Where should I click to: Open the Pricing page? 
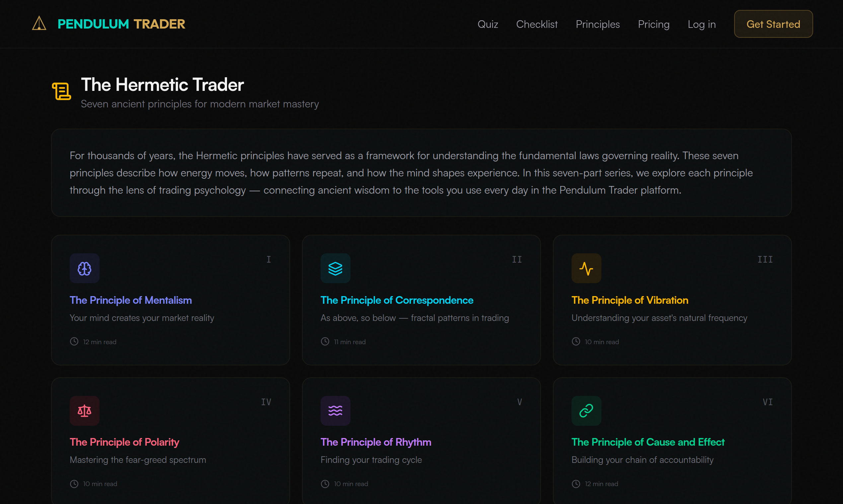click(x=653, y=24)
